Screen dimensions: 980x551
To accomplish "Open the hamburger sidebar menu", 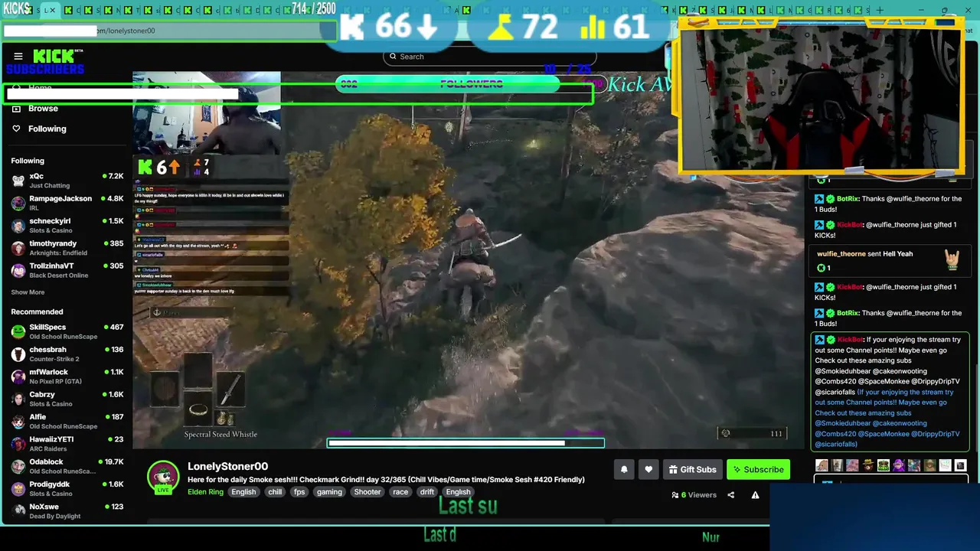I will coord(18,56).
